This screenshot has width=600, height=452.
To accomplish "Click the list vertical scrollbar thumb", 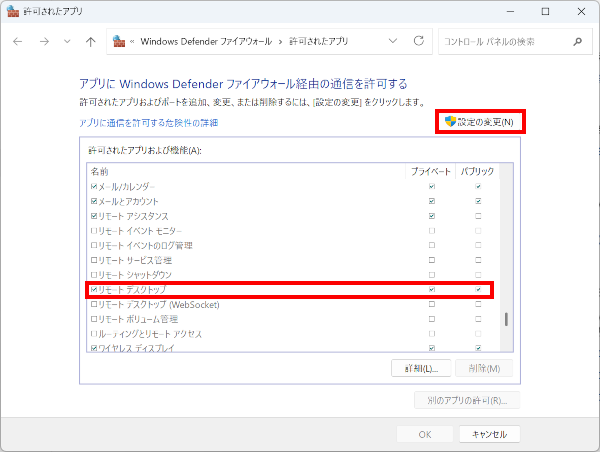I will coord(506,319).
